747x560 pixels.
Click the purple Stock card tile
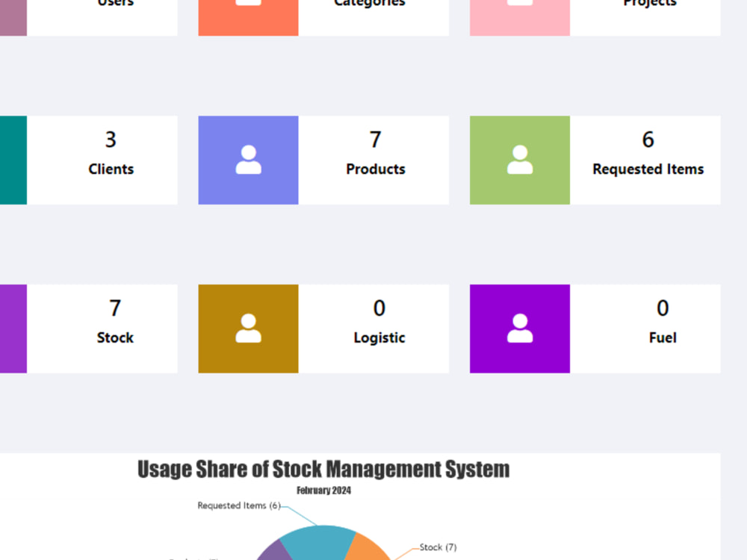pos(13,329)
